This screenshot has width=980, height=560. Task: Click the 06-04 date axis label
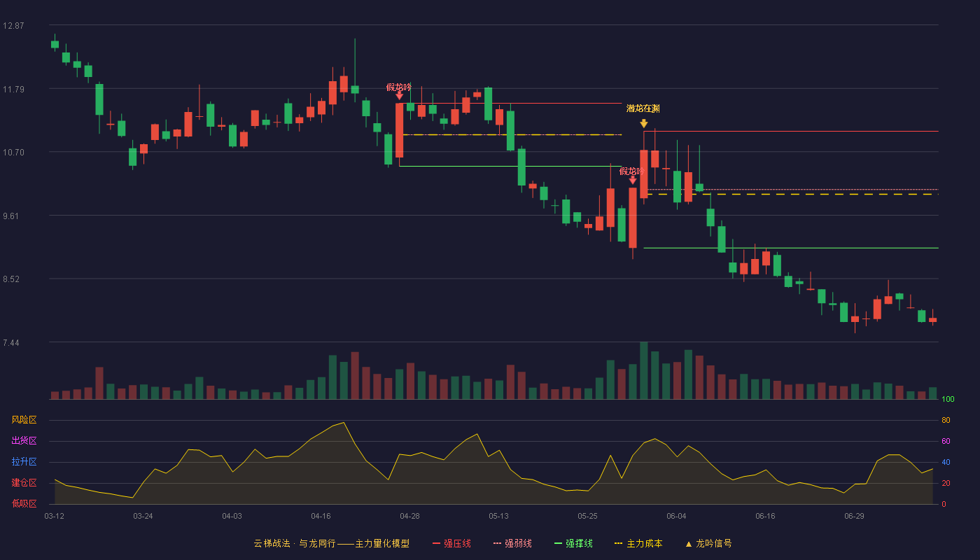coord(676,516)
